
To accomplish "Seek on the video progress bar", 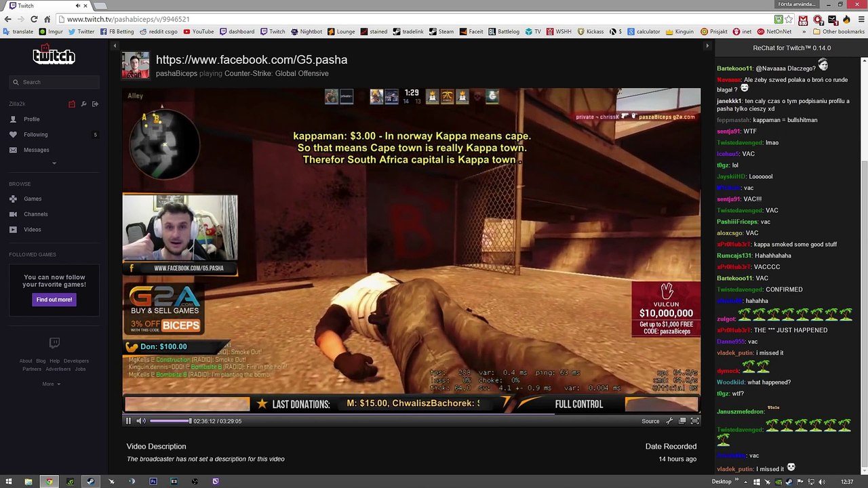I will (x=411, y=413).
